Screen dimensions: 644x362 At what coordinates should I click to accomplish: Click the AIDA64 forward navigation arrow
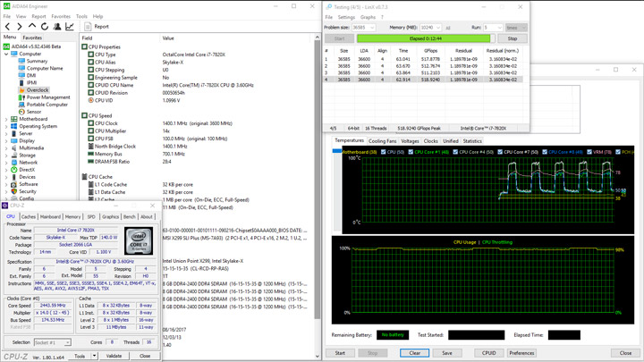click(20, 27)
